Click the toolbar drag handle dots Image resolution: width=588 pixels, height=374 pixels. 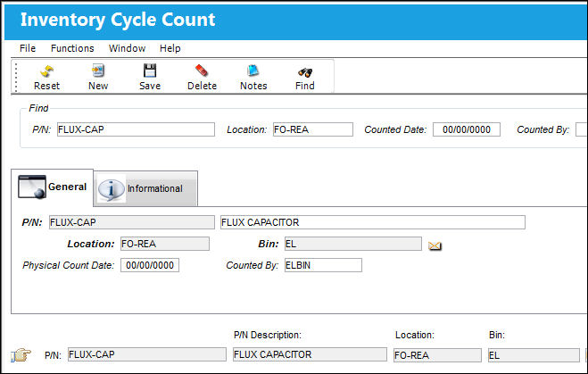coord(16,78)
